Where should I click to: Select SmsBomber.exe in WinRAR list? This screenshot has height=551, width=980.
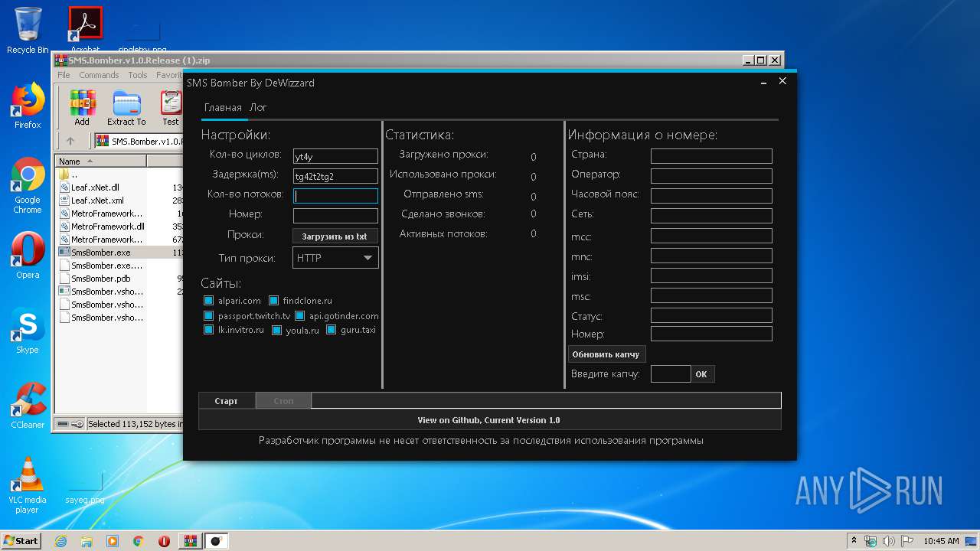100,253
